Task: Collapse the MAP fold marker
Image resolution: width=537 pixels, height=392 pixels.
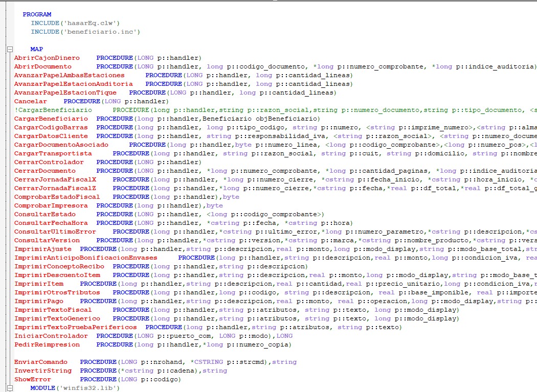Action: 9,49
